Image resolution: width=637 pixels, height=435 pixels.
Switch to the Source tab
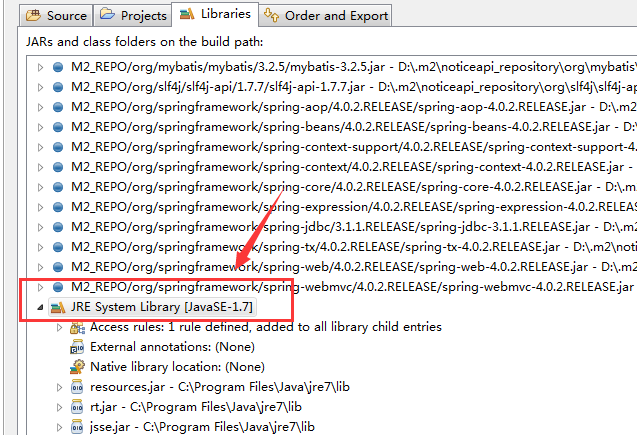tap(56, 15)
